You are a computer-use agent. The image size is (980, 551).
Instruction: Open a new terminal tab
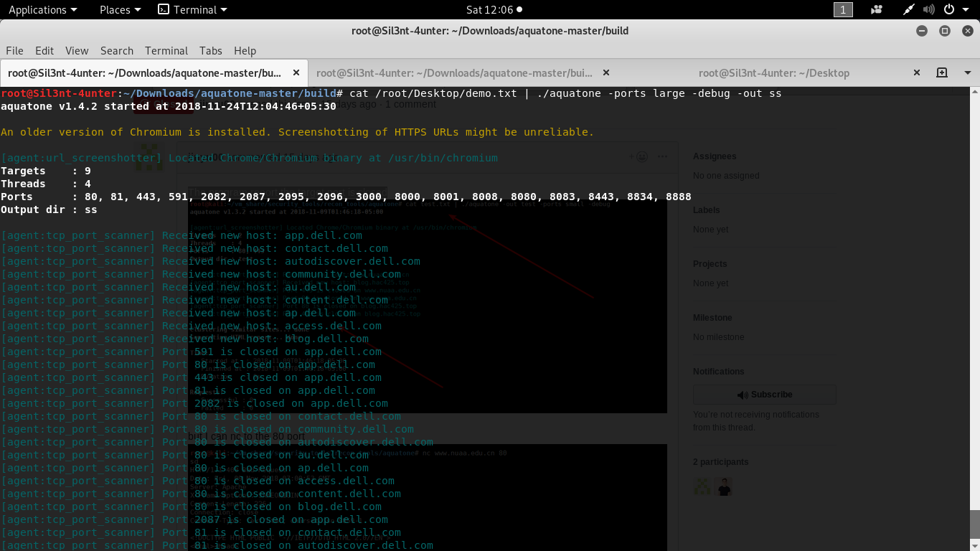(942, 72)
